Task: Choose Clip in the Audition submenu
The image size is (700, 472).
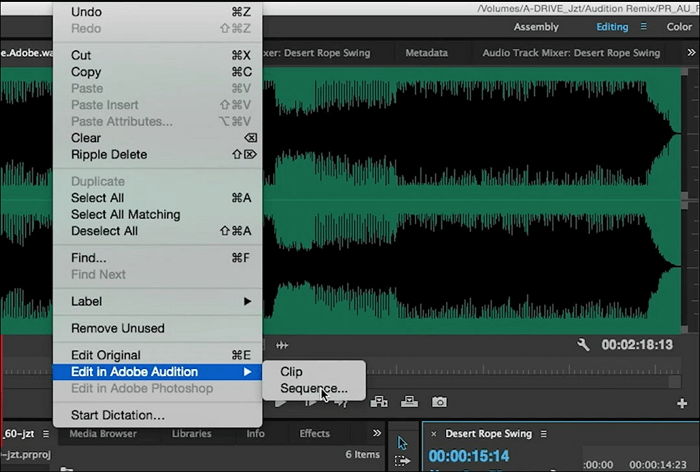Action: [314, 372]
